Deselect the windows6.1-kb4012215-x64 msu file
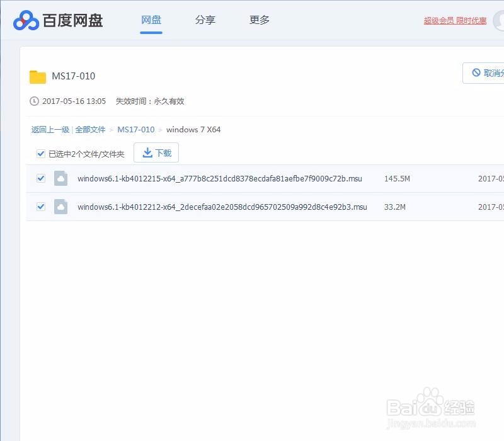This screenshot has width=504, height=441. [x=40, y=178]
